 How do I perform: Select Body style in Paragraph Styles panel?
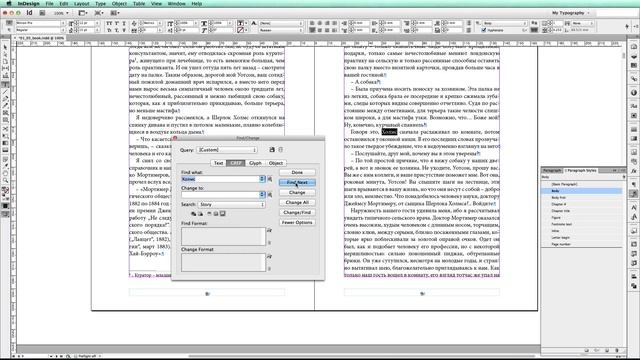pos(581,191)
